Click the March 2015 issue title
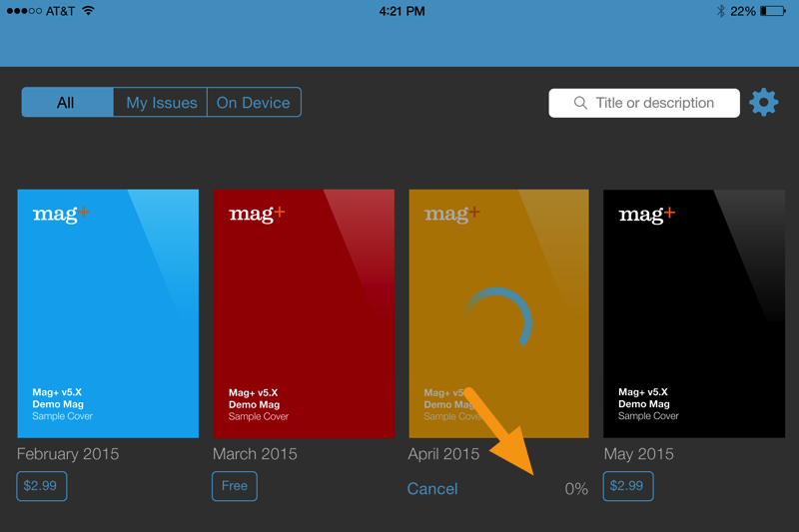 255,454
